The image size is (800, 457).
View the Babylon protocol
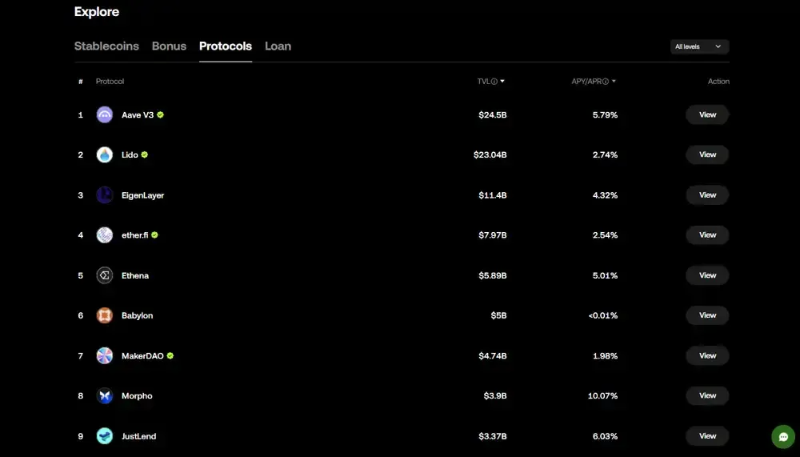(707, 315)
